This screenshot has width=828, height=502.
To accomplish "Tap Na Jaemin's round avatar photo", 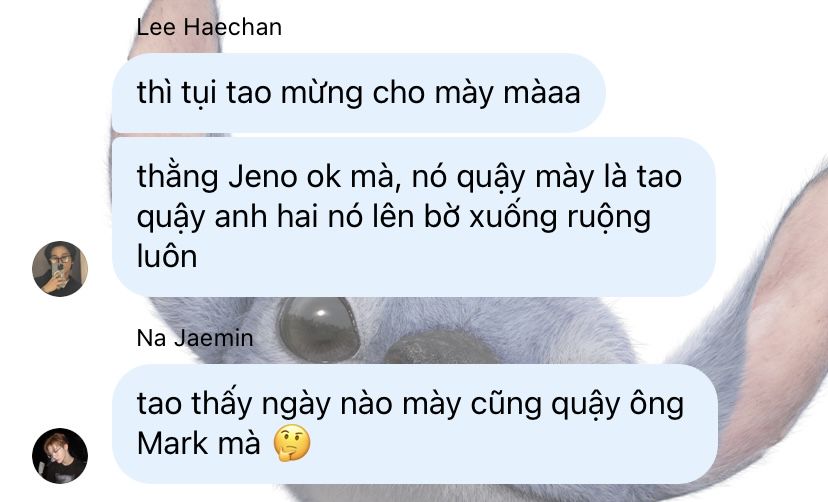I will tap(60, 456).
